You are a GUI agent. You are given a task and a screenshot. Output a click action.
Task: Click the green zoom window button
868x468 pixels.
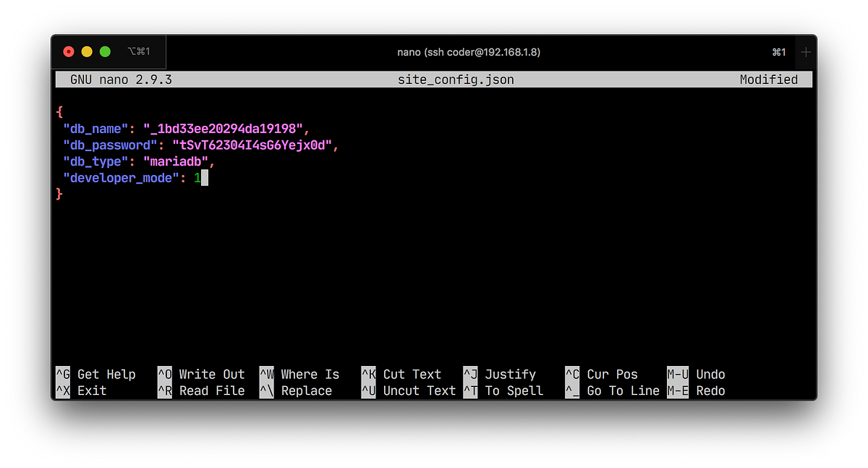coord(105,52)
